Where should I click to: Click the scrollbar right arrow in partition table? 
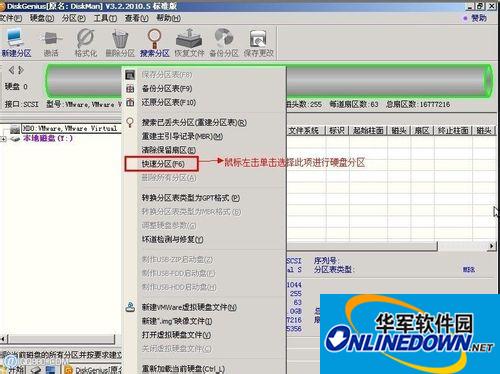coord(492,246)
